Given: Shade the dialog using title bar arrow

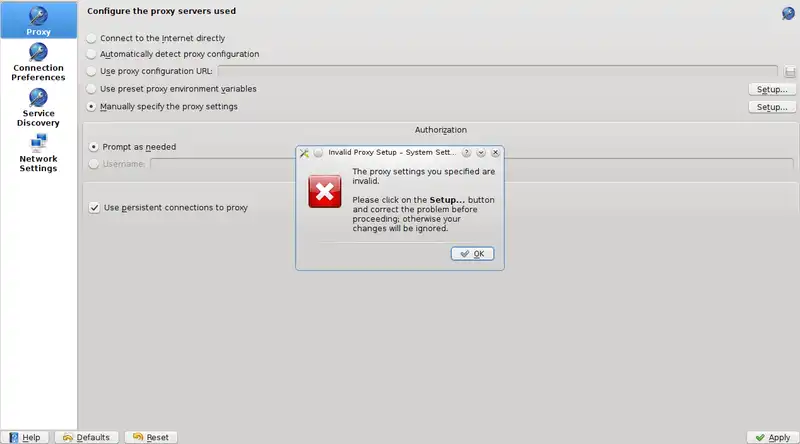Looking at the screenshot, I should coord(481,153).
